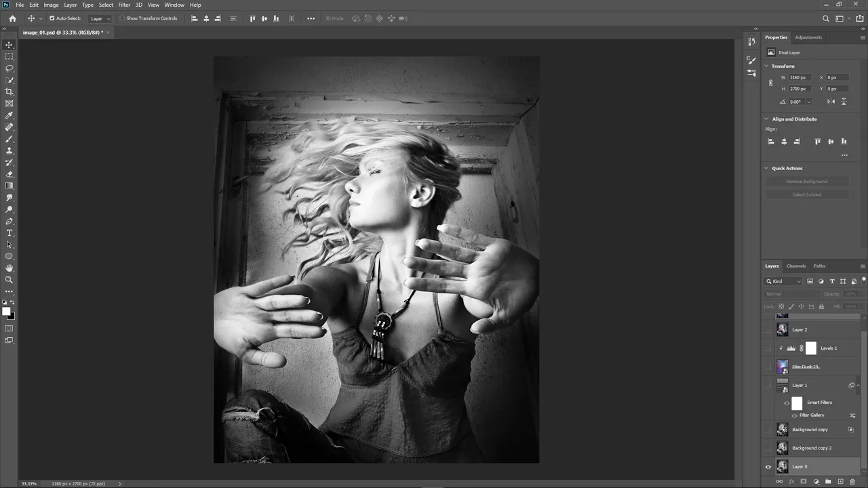Select the Move tool
Image resolution: width=868 pixels, height=488 pixels.
(x=9, y=45)
